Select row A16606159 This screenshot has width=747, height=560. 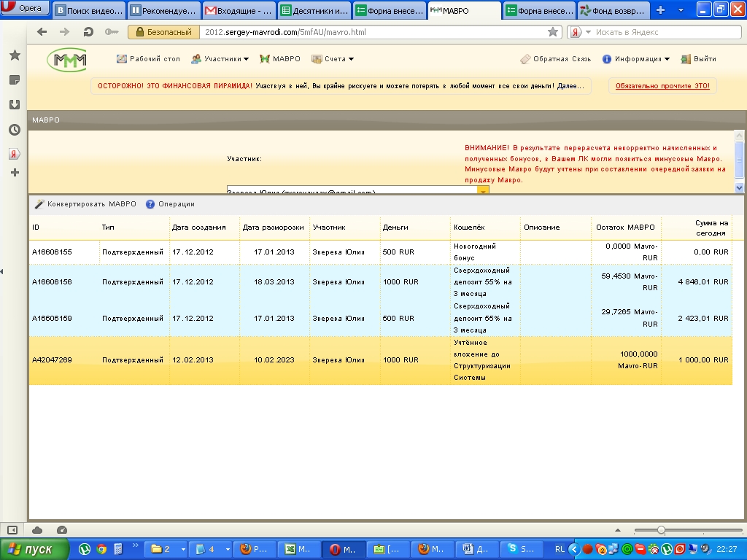[381, 318]
